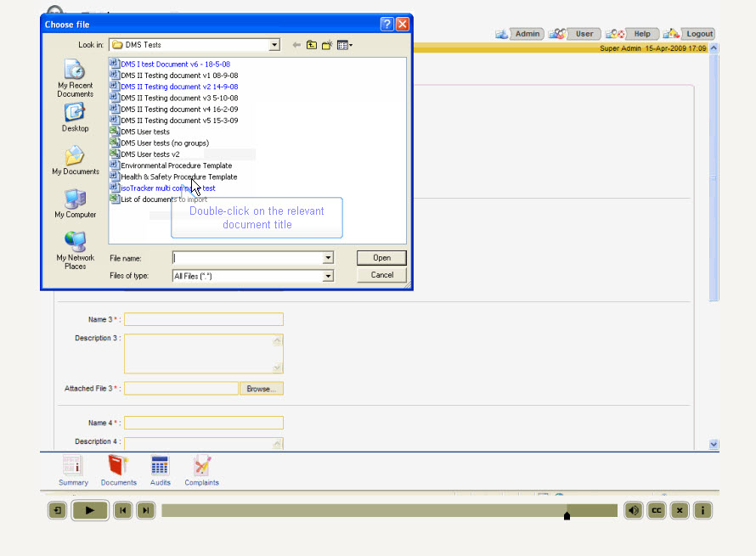Screen dimensions: 756x556
Task: Click Logout at the top right
Action: pos(698,33)
